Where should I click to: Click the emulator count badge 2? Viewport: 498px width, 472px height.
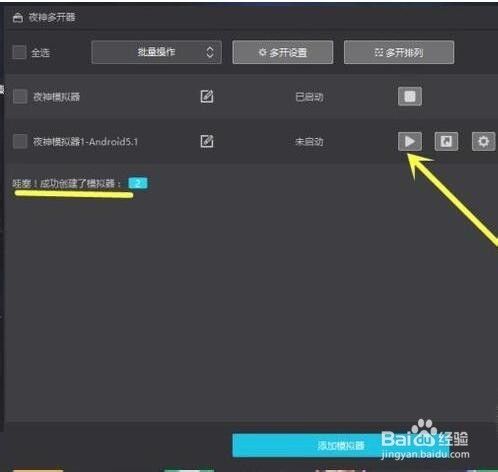pyautogui.click(x=138, y=183)
